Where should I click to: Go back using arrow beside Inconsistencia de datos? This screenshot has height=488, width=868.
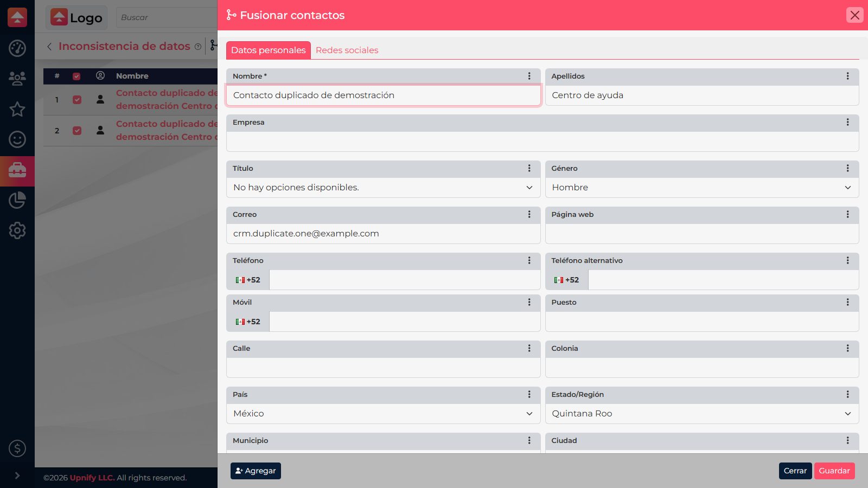49,47
